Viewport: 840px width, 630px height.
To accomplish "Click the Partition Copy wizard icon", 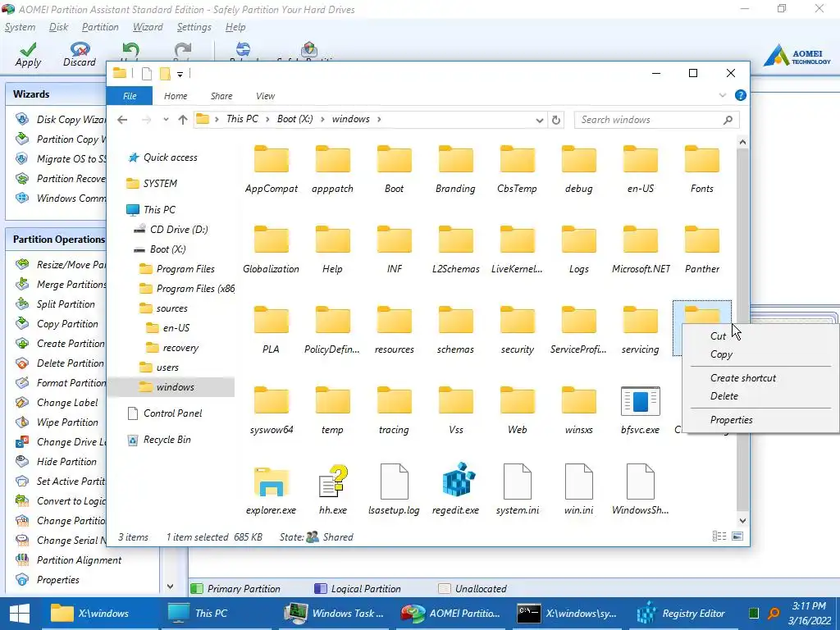I will [22, 139].
